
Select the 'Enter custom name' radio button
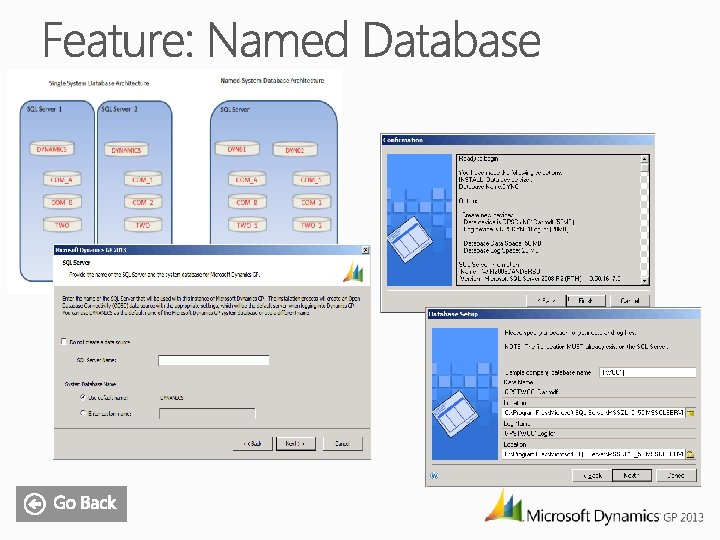click(x=83, y=413)
